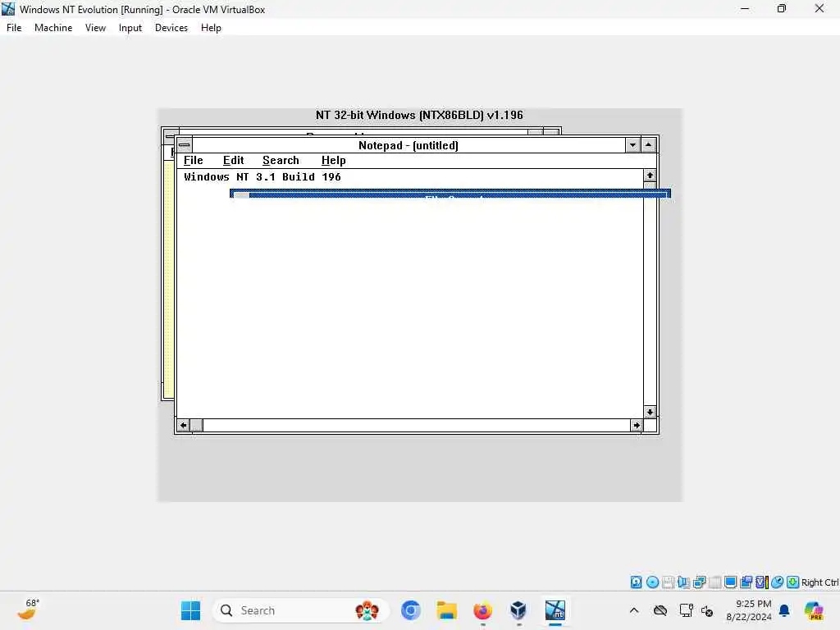The image size is (840, 630).
Task: Click the greyed floppy disk indicator
Action: pyautogui.click(x=668, y=582)
